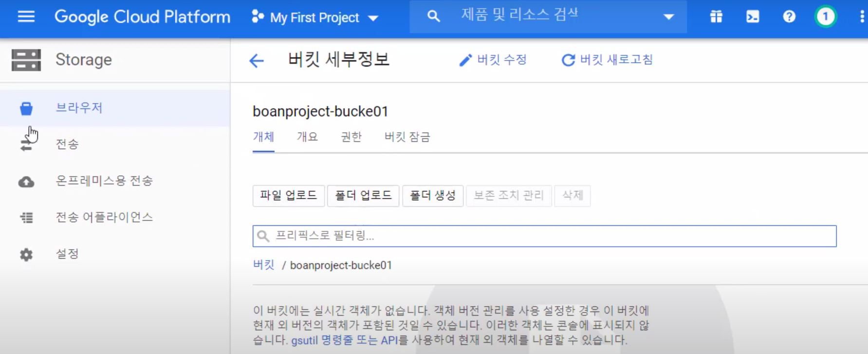Open 설정 in the sidebar
868x354 pixels.
coord(115,254)
